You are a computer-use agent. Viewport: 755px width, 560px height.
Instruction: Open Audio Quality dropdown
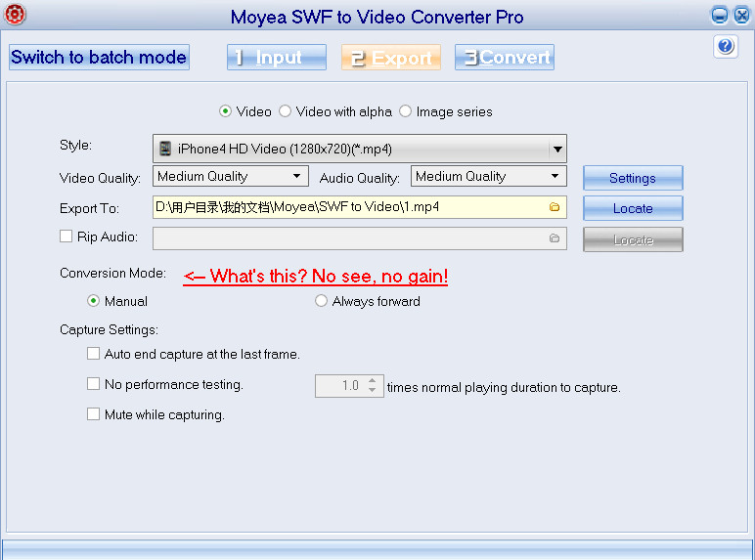[x=555, y=176]
